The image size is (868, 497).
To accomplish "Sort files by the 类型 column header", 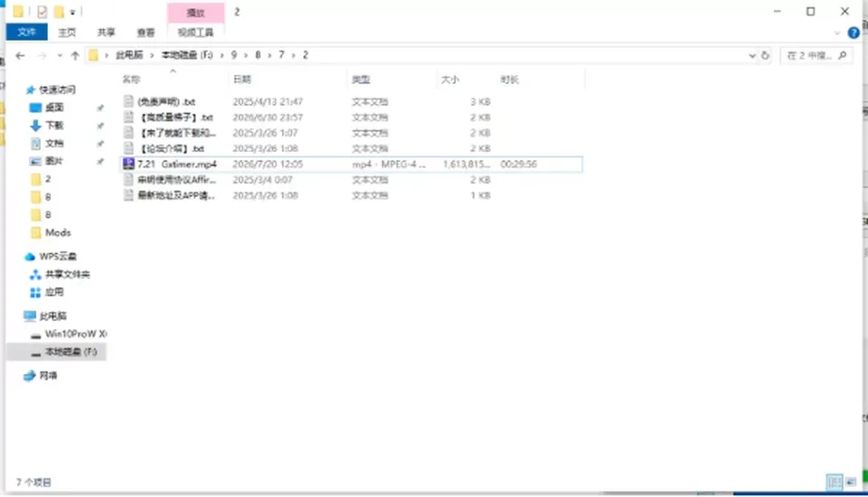I will pyautogui.click(x=361, y=80).
